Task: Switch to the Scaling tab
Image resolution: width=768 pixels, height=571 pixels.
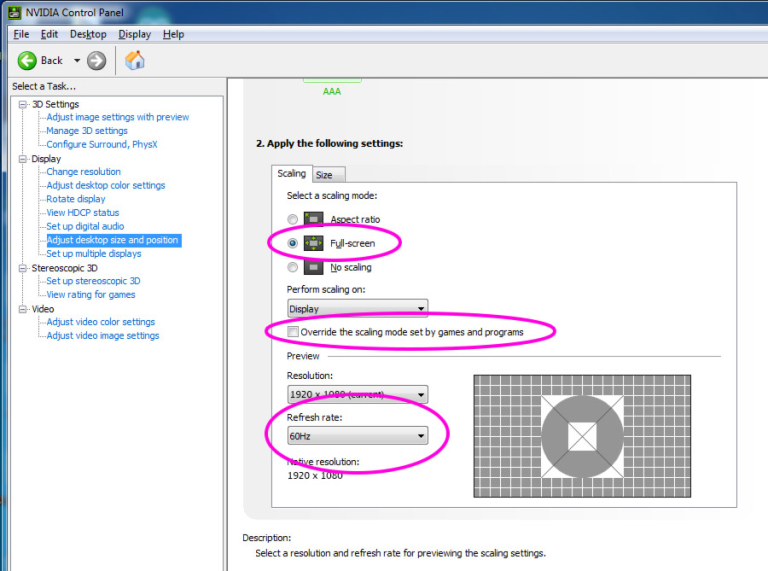Action: click(x=291, y=173)
